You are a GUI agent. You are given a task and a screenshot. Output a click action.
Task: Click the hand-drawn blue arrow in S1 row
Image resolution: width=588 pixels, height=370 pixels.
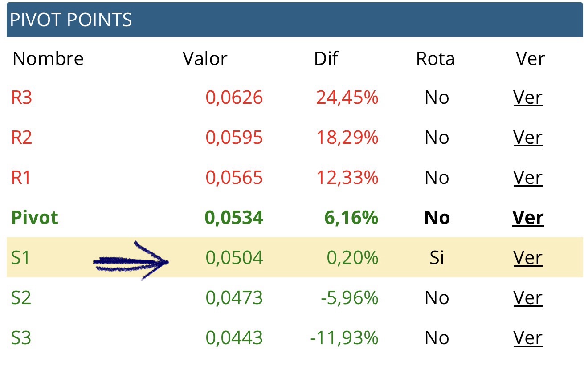point(131,261)
